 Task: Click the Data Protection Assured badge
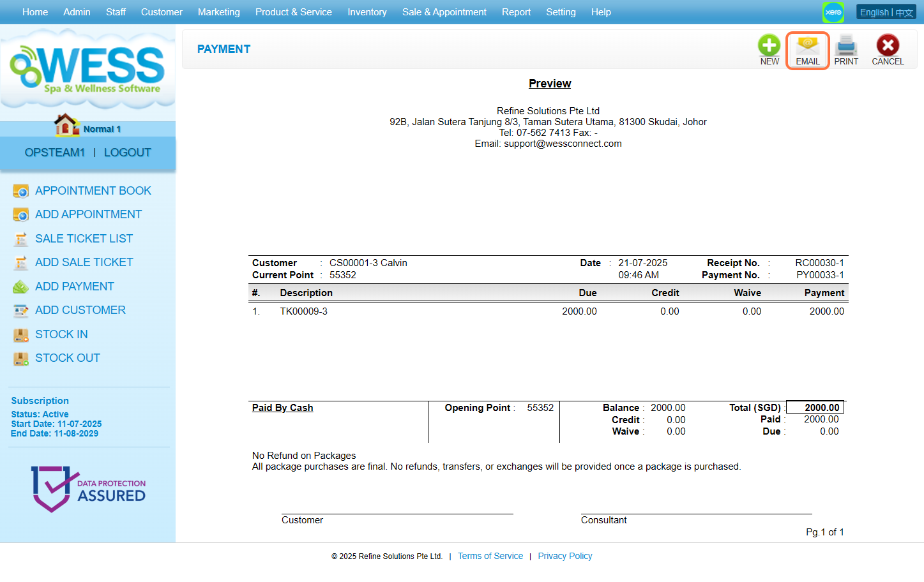[x=88, y=489]
